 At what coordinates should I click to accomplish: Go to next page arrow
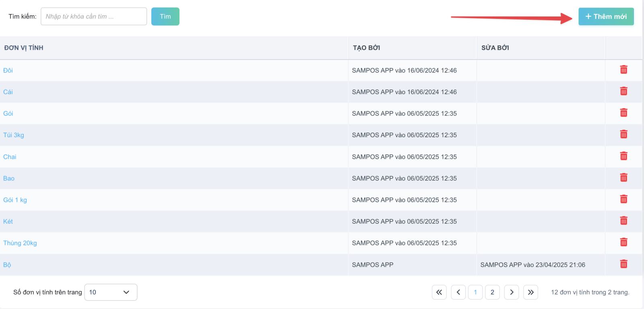coord(512,292)
